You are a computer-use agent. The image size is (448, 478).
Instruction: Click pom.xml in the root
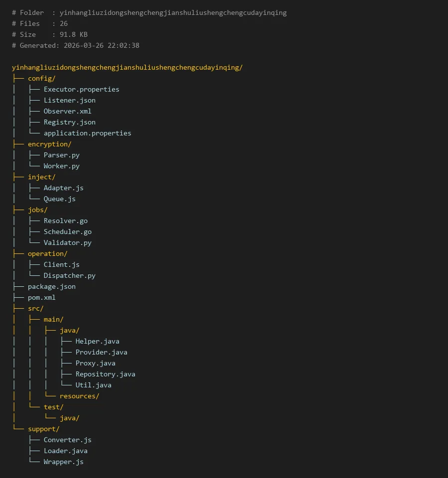41,297
